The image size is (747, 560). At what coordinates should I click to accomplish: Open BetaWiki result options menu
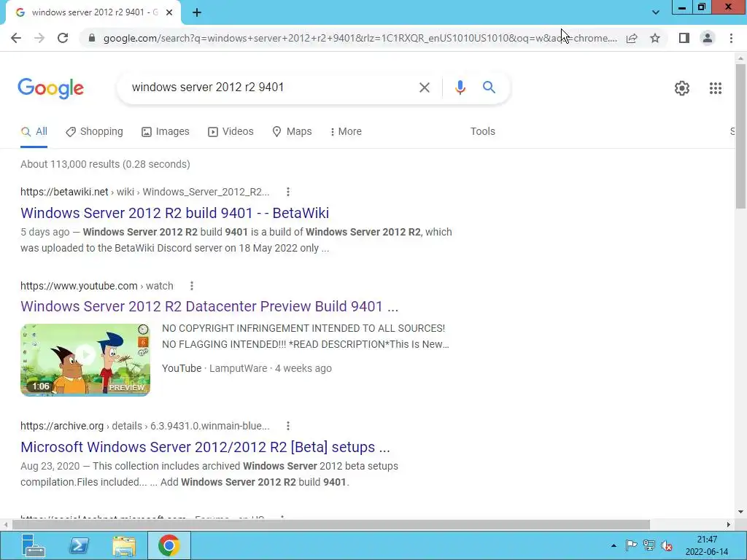(x=287, y=192)
